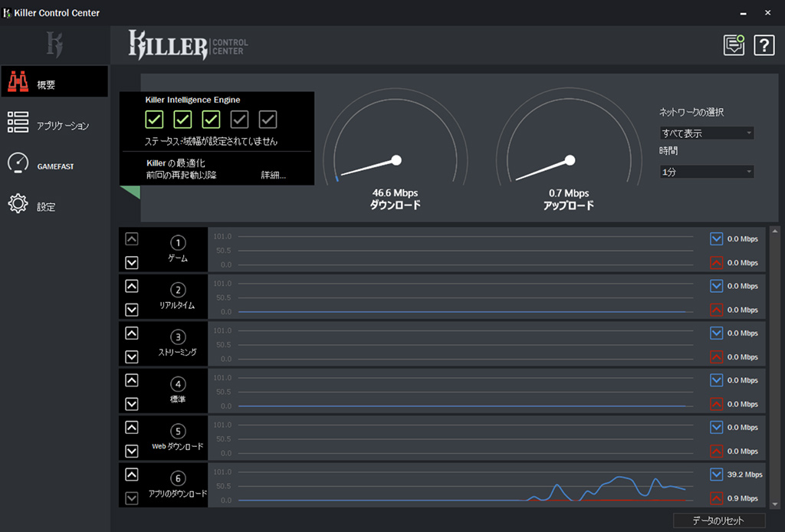Click the Killer の最適化 text
Viewport: 785px width, 532px height.
tap(176, 163)
